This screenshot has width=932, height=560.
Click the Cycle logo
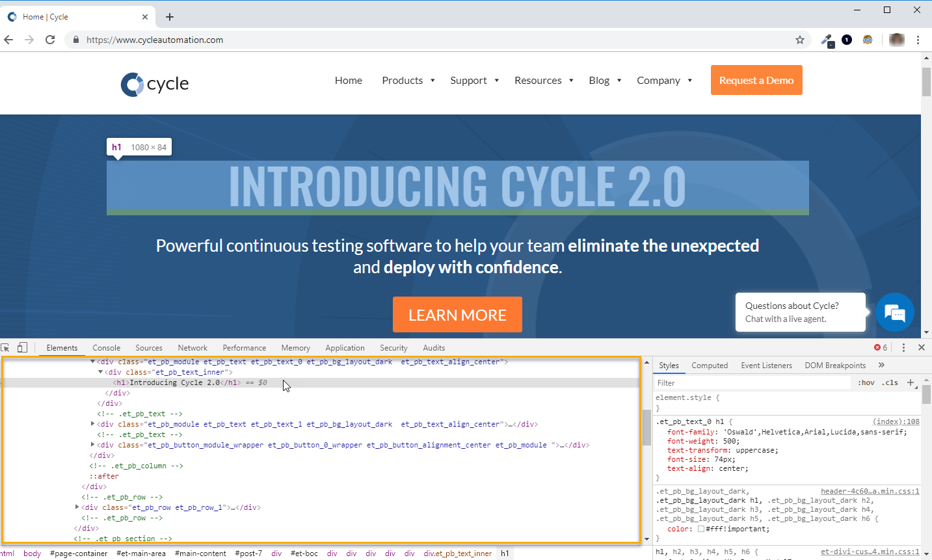pyautogui.click(x=154, y=84)
